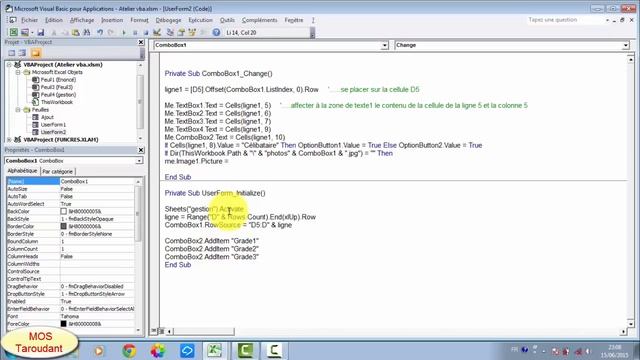The width and height of the screenshot is (640, 360).
Task: Click in the Tapez une question help box
Action: click(x=566, y=20)
